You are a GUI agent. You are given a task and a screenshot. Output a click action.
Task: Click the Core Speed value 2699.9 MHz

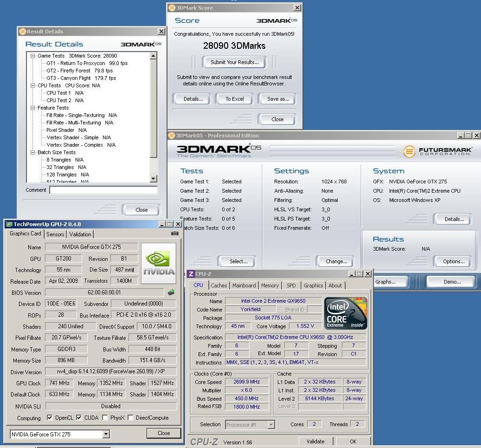point(247,382)
